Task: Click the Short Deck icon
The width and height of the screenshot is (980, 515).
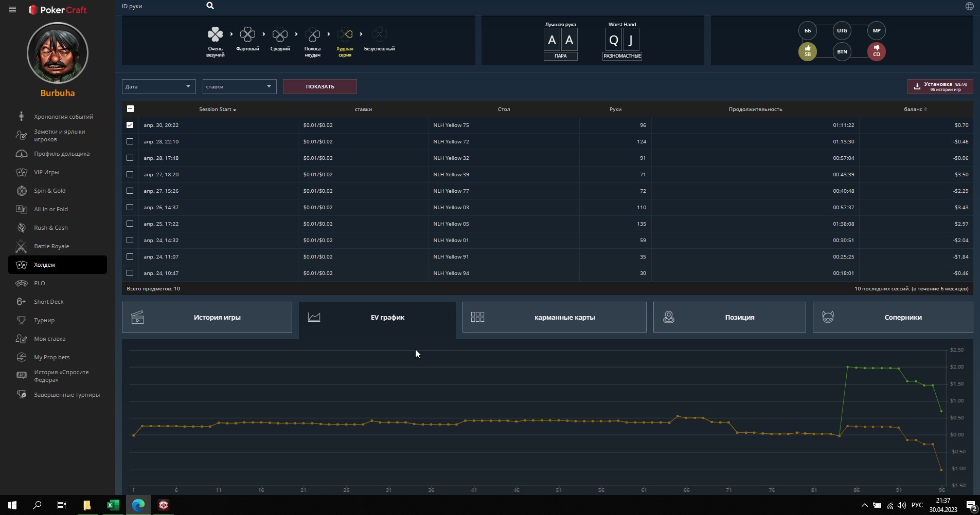Action: click(22, 302)
